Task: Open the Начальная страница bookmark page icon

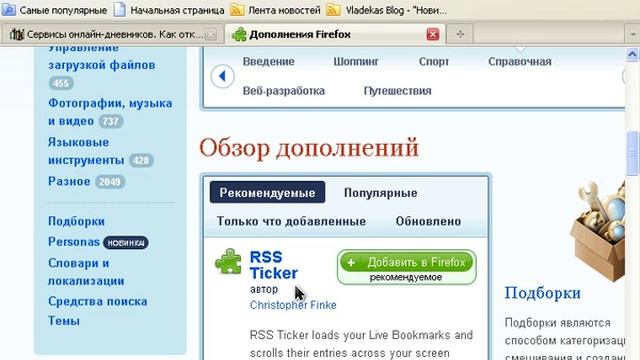Action: [x=120, y=9]
